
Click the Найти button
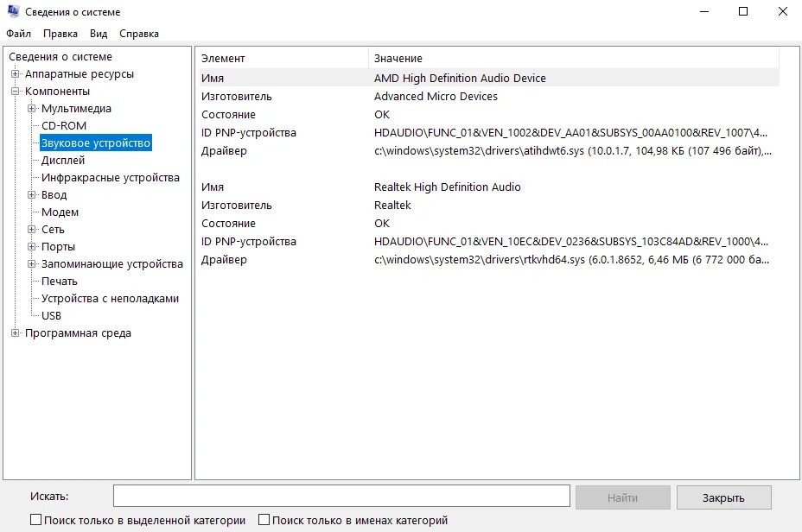tap(622, 497)
